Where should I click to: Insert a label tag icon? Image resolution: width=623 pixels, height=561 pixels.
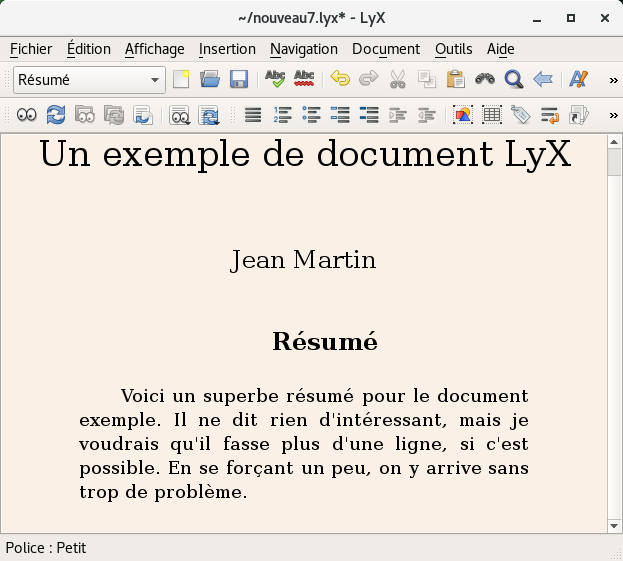click(x=521, y=115)
